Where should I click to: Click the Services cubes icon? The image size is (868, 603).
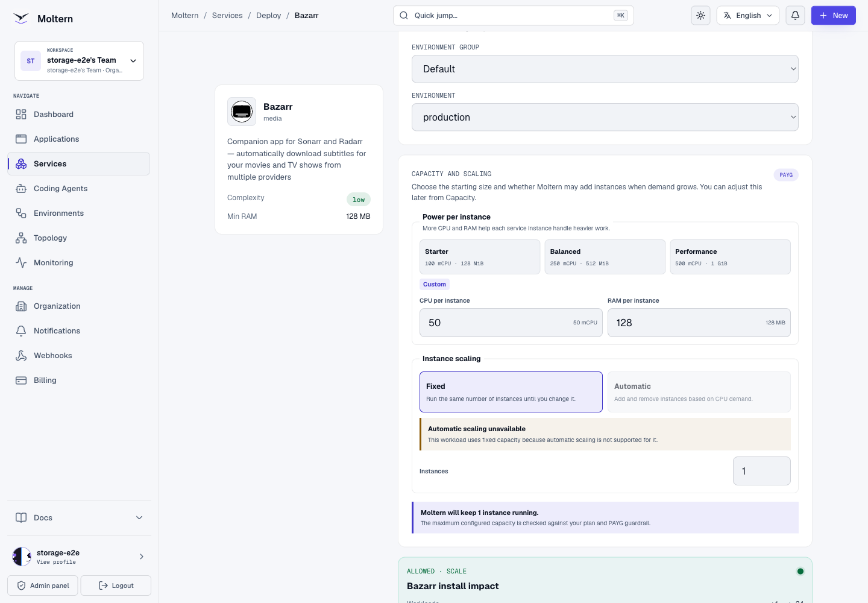pos(21,164)
